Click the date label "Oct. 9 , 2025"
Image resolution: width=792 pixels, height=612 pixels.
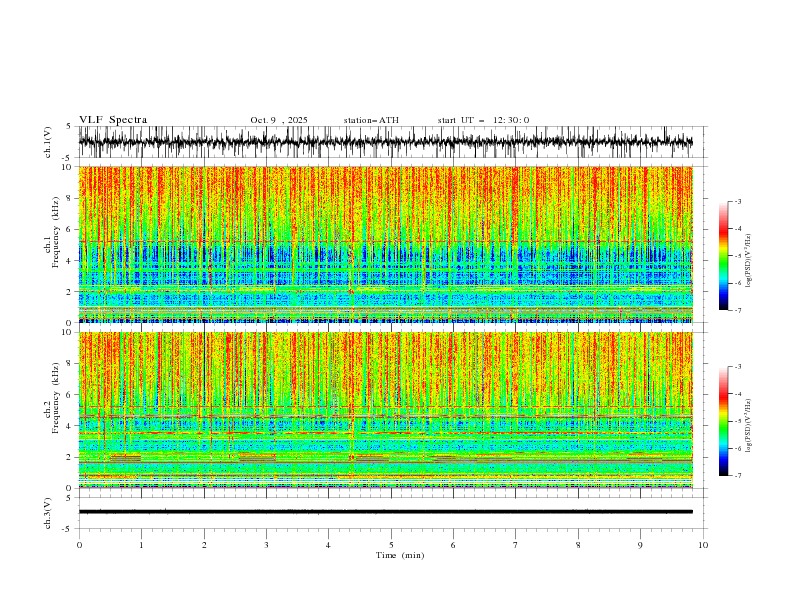click(279, 120)
